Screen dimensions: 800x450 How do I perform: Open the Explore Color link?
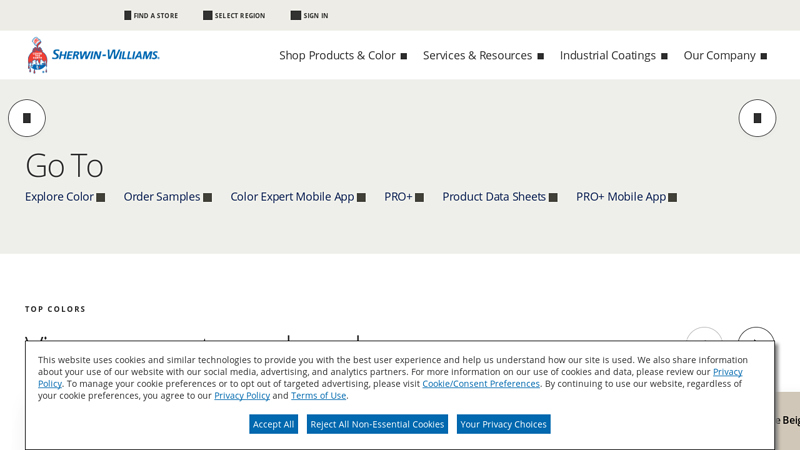click(x=64, y=197)
